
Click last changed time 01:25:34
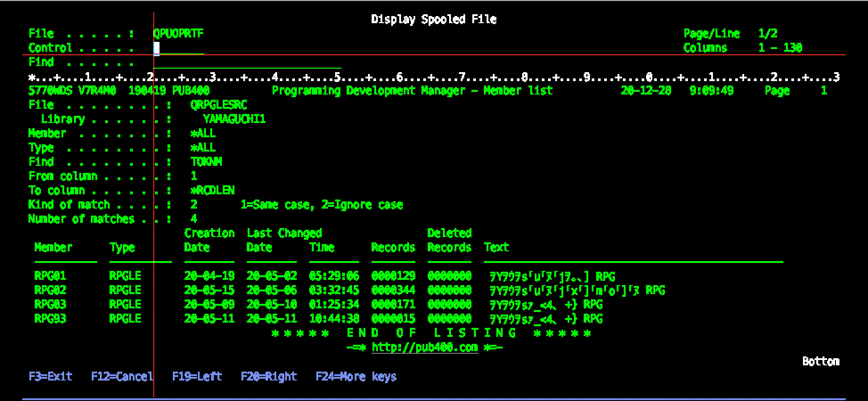click(x=334, y=304)
